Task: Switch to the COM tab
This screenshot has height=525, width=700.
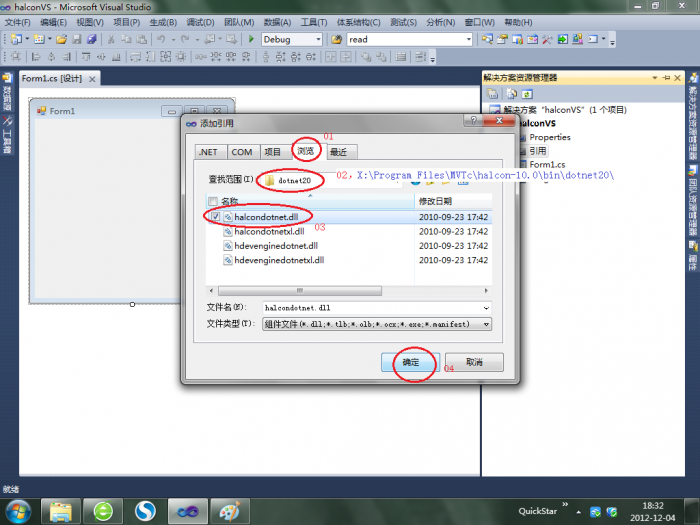Action: [242, 152]
